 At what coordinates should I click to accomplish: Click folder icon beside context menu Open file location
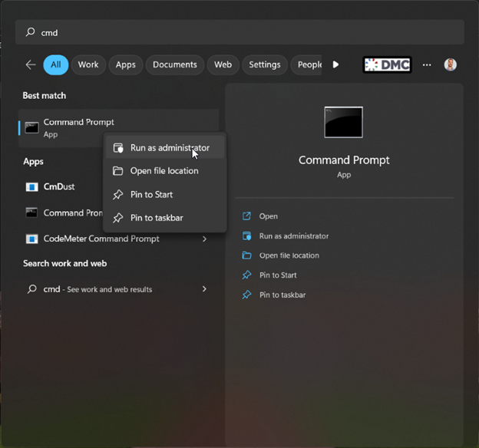coord(118,171)
